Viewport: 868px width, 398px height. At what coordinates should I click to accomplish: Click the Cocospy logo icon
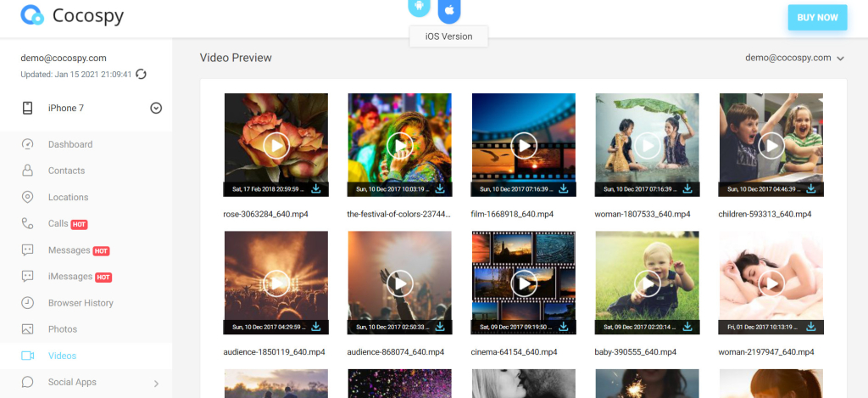pyautogui.click(x=32, y=15)
